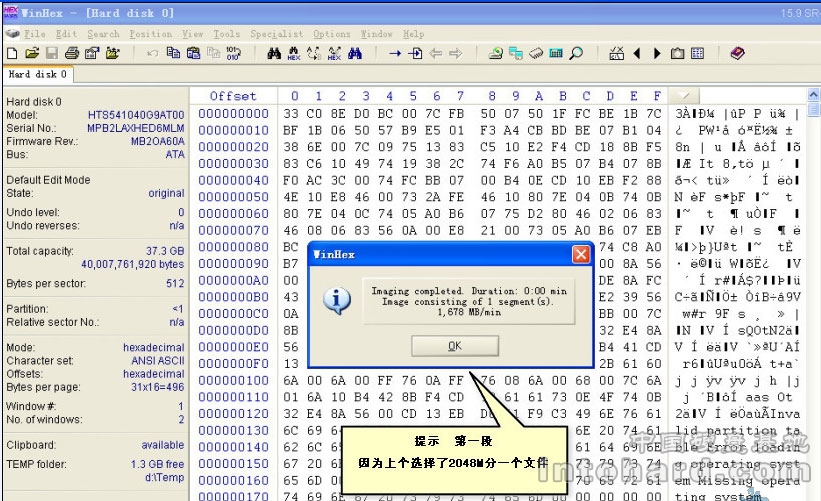Click the Go to sector icon
This screenshot has height=501, width=821.
point(415,53)
